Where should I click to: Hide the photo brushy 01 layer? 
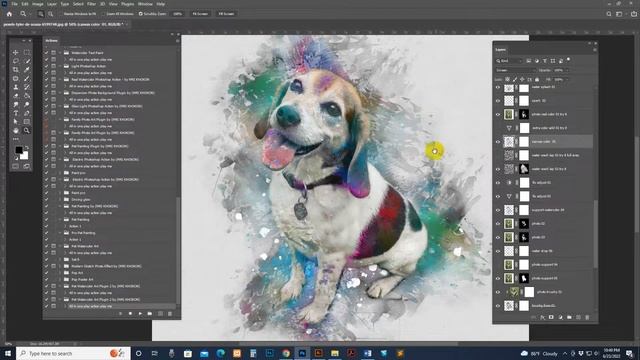[x=498, y=292]
